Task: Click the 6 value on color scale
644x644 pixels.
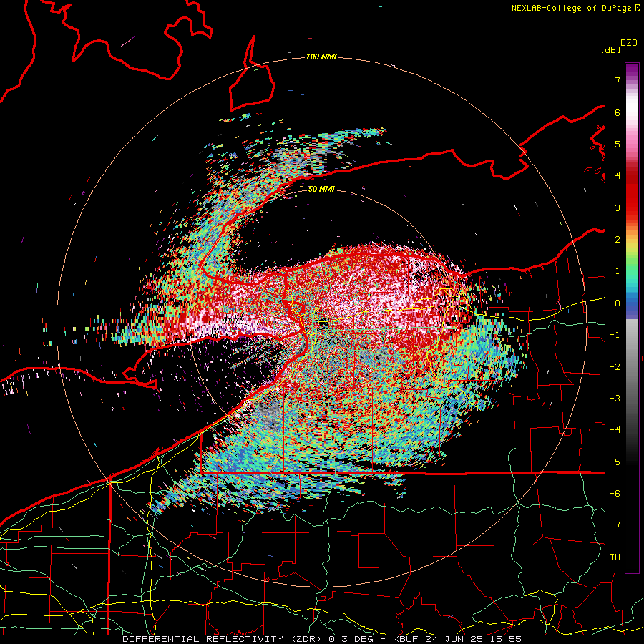Action: tap(618, 112)
